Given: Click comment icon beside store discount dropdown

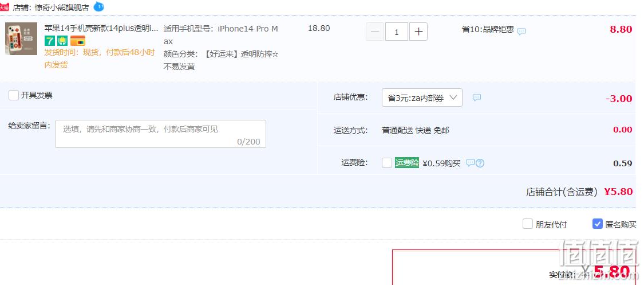Looking at the screenshot, I should 477,97.
